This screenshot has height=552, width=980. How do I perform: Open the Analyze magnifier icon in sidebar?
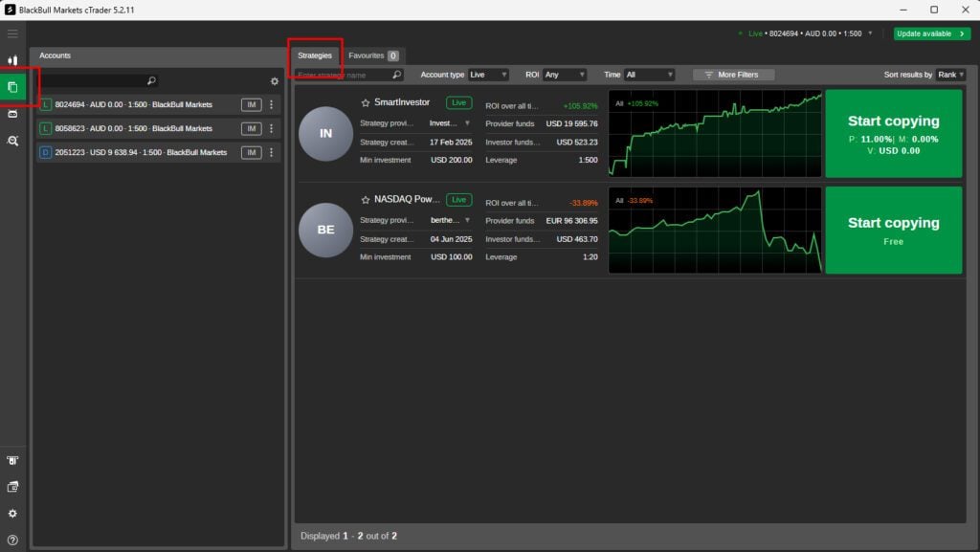click(x=12, y=142)
